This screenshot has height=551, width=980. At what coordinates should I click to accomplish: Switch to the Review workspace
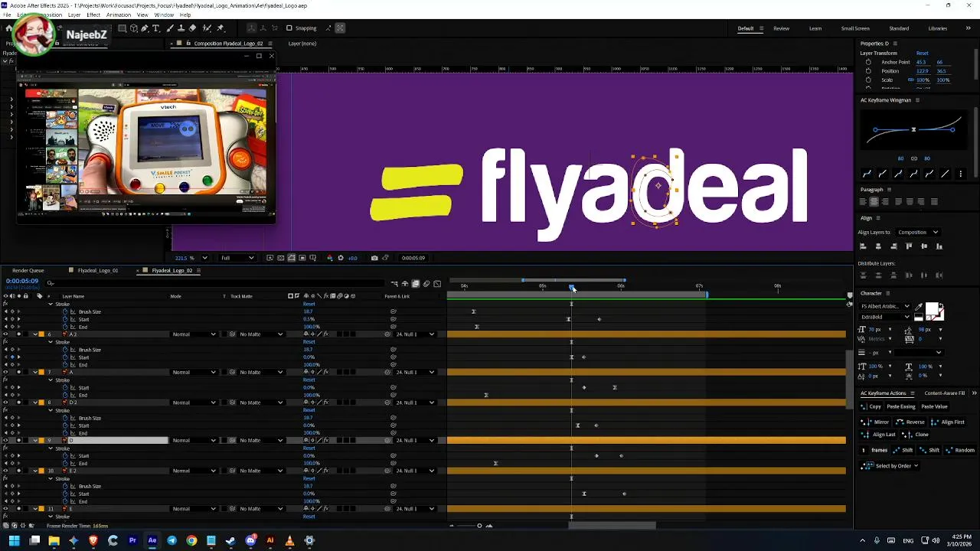click(781, 28)
